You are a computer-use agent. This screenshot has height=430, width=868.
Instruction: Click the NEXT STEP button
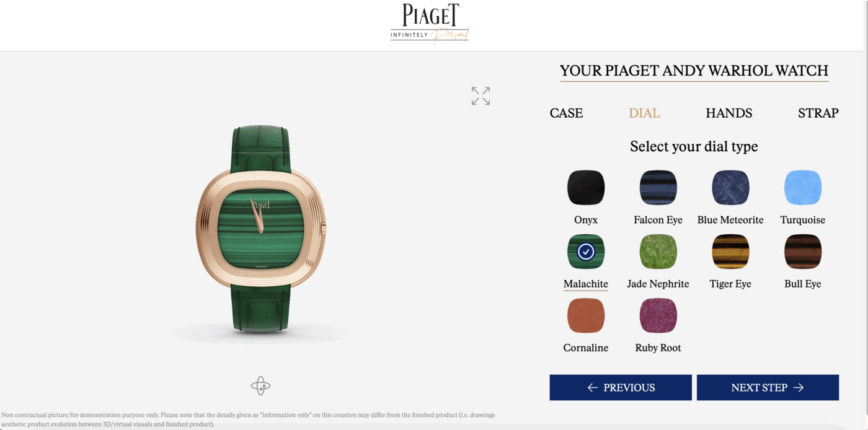(x=768, y=387)
